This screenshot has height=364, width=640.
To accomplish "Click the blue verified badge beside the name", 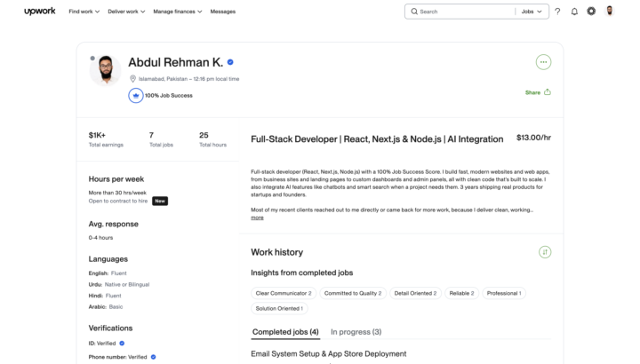I will [x=230, y=62].
